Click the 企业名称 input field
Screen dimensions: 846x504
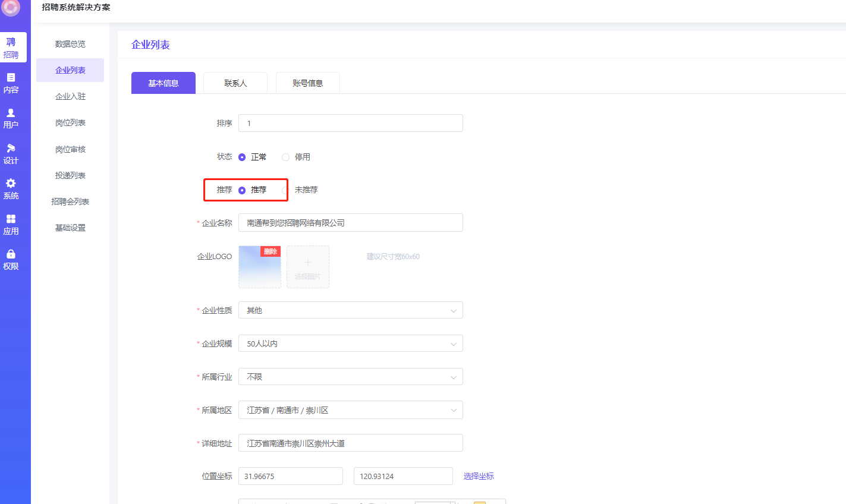(350, 223)
